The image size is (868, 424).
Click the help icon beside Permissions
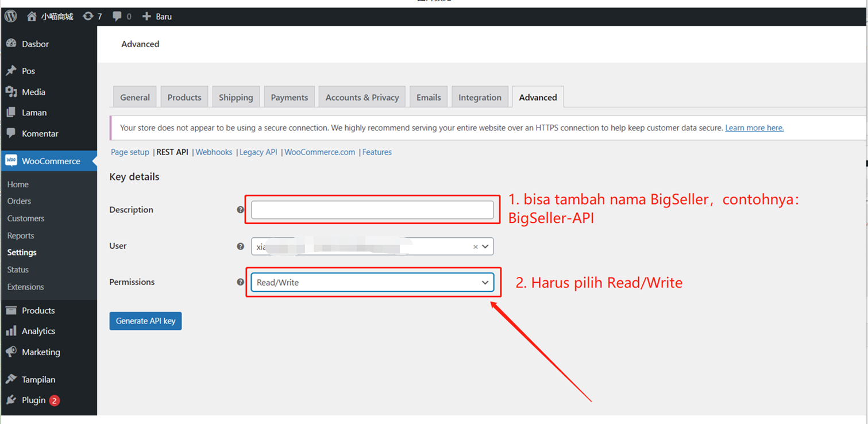coord(241,282)
